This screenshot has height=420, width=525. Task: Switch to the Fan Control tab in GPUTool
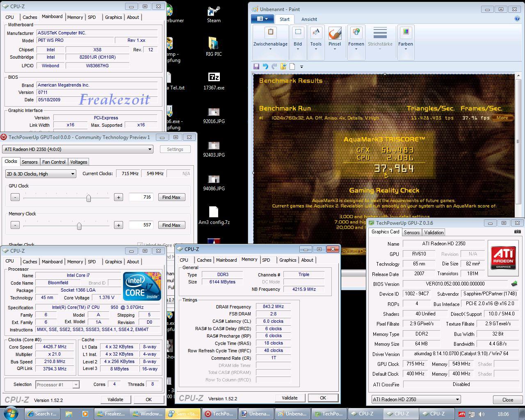[x=54, y=162]
